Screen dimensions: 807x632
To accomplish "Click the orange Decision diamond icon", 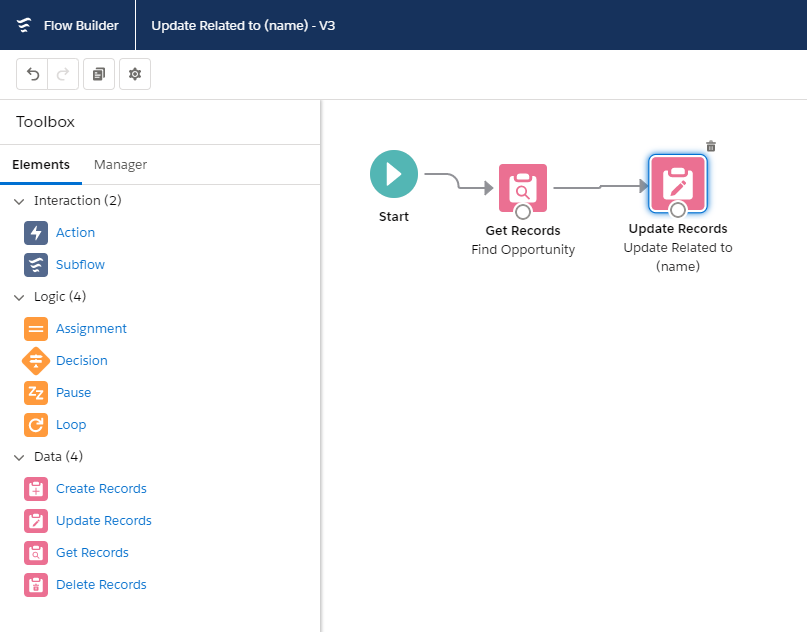I will coord(36,361).
